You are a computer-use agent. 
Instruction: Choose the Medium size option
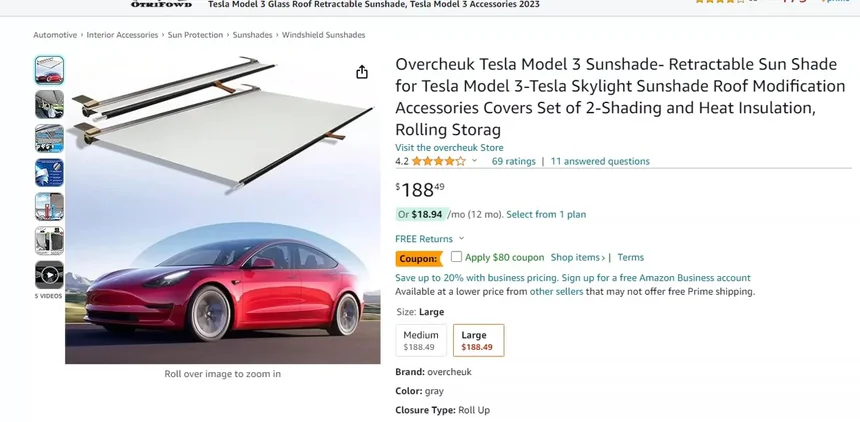tap(421, 340)
